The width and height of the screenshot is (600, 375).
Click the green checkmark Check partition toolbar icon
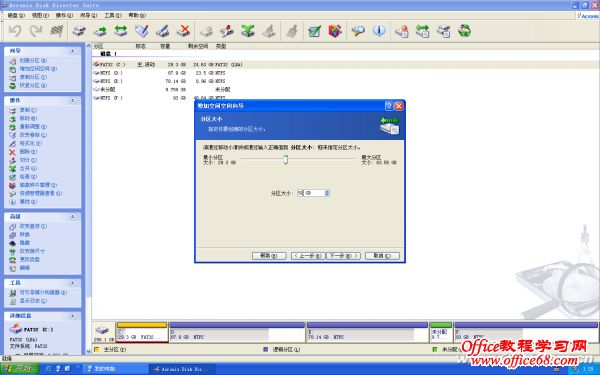pos(314,31)
